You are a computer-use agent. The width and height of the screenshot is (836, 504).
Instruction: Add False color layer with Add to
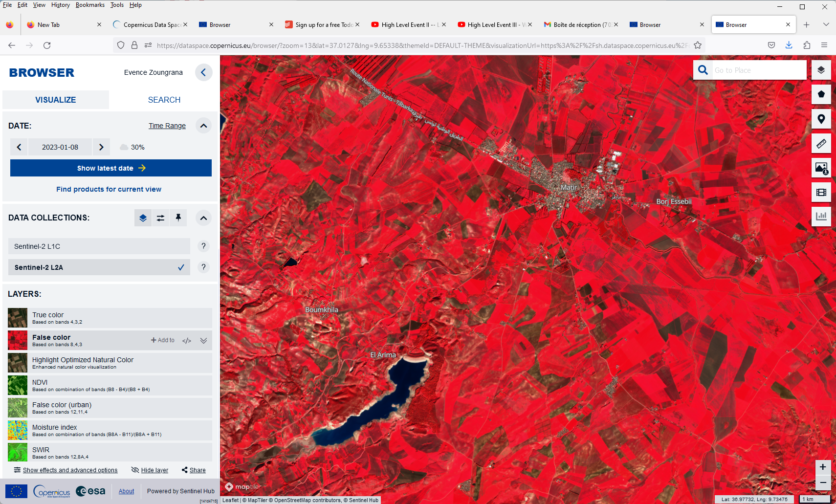(163, 340)
